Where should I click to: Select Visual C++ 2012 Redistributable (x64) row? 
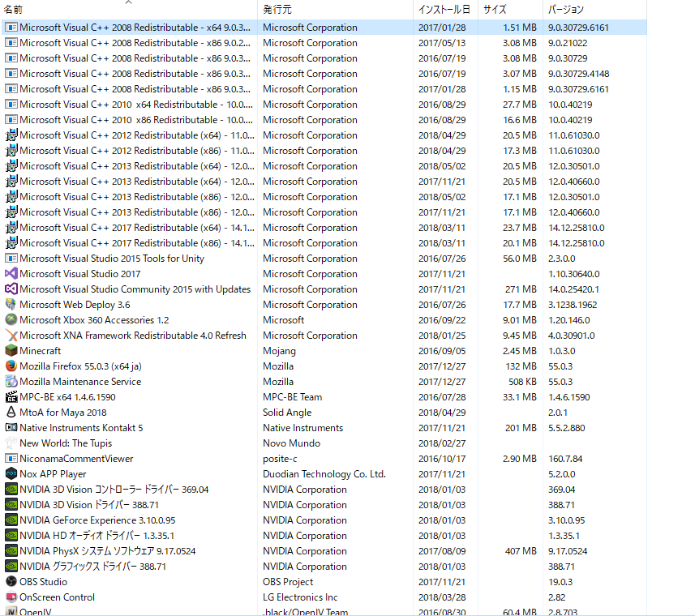[x=324, y=135]
